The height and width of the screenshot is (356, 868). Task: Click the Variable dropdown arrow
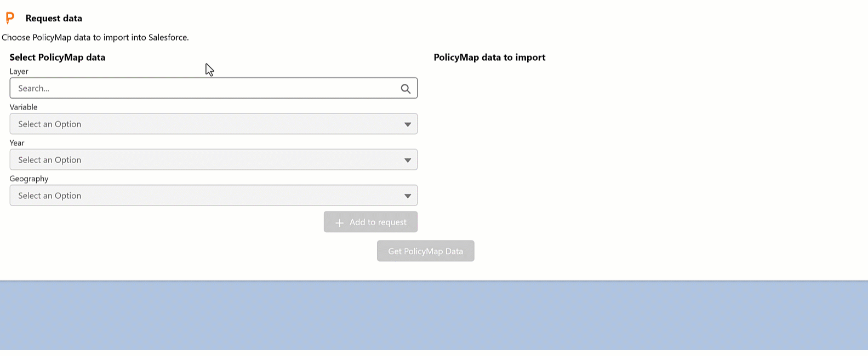[408, 124]
